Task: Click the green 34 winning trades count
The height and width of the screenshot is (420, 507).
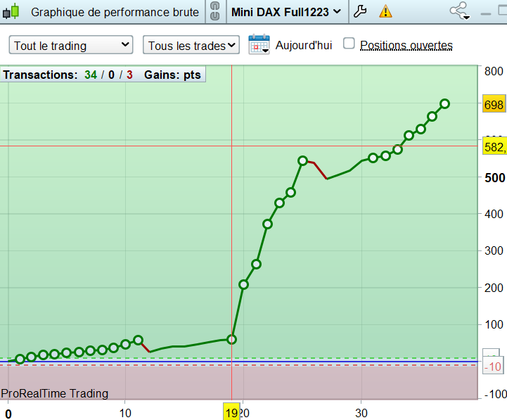Action: click(x=91, y=75)
